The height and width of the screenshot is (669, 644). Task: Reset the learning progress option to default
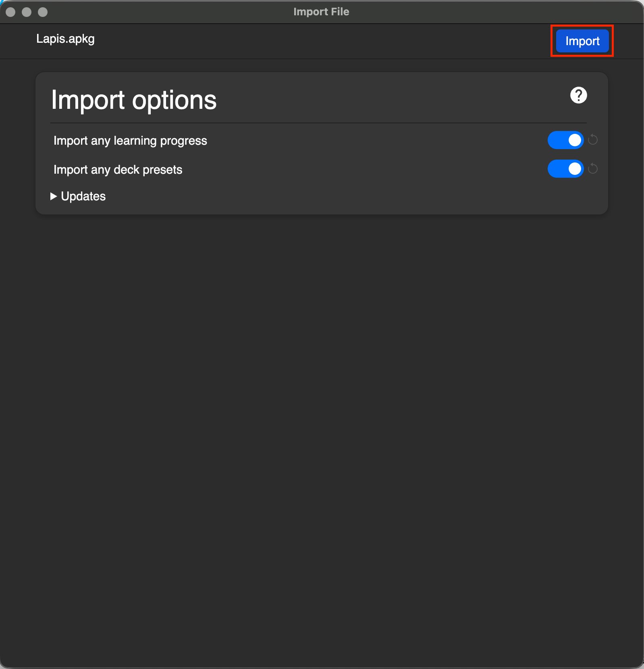tap(593, 140)
